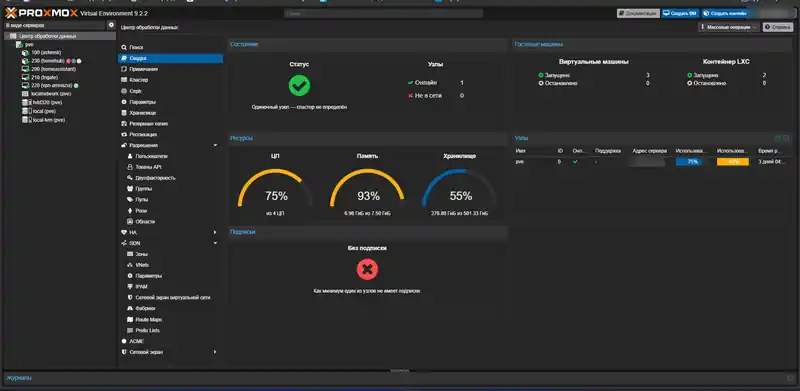Click the Поддержка column header

608,151
